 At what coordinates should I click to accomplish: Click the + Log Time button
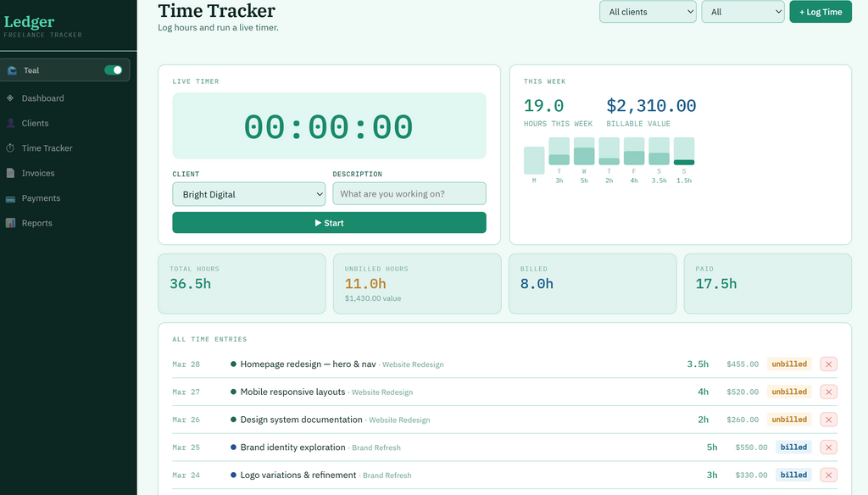tap(821, 12)
